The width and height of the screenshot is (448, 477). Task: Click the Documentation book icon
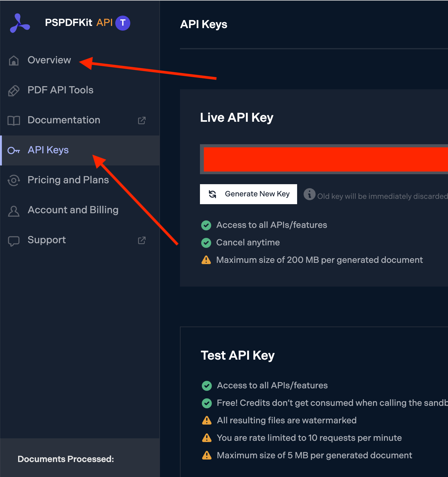point(14,120)
